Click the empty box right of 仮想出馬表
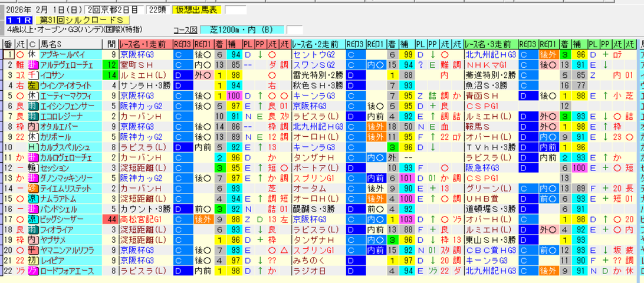Image resolution: width=644 pixels, height=283 pixels. [x=236, y=10]
